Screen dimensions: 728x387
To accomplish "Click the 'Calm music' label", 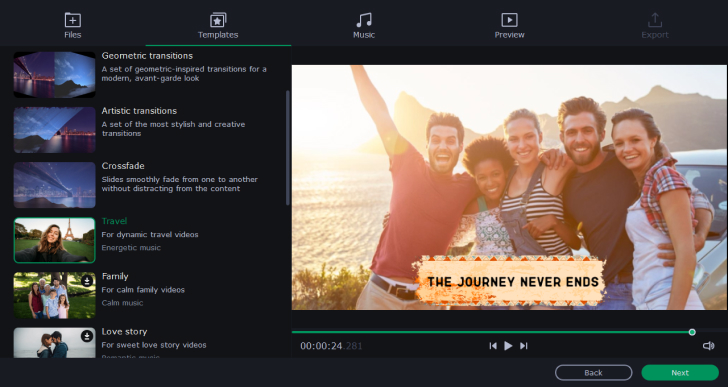I will click(122, 303).
